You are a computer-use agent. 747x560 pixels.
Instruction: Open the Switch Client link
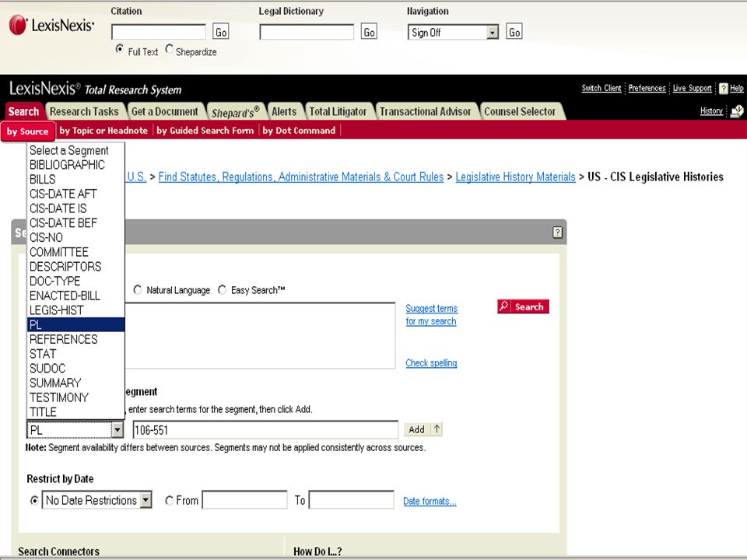(x=601, y=88)
